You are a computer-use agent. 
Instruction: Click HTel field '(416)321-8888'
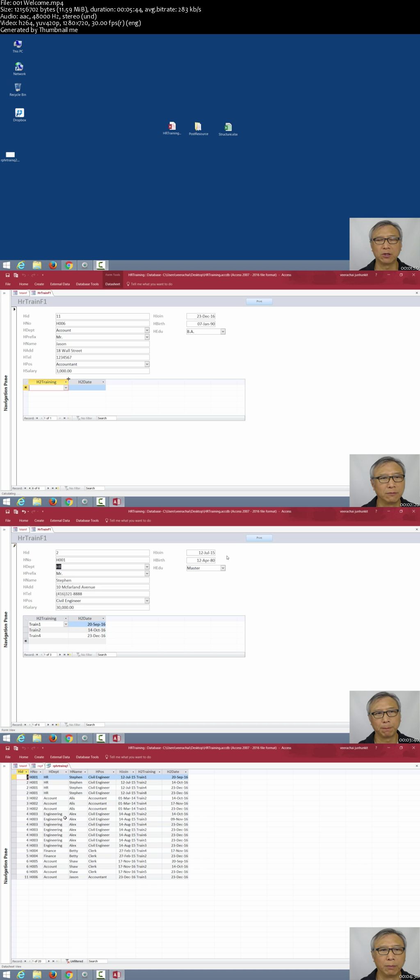coord(103,594)
